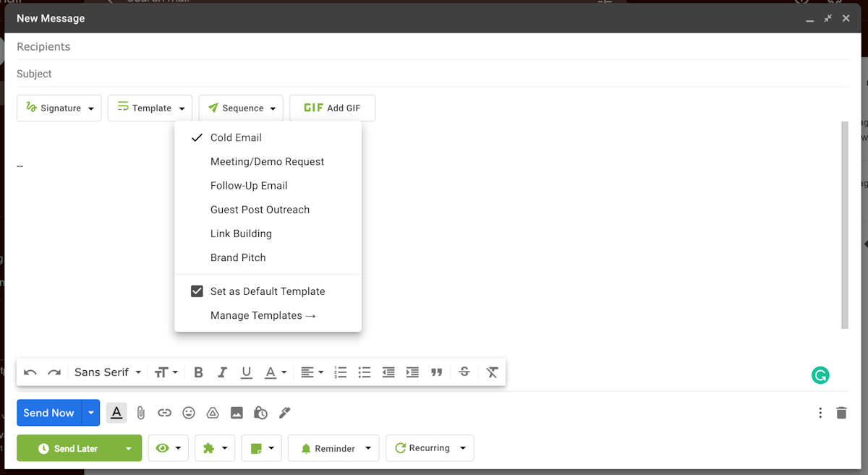Insert files using the Google Drive icon

[213, 413]
